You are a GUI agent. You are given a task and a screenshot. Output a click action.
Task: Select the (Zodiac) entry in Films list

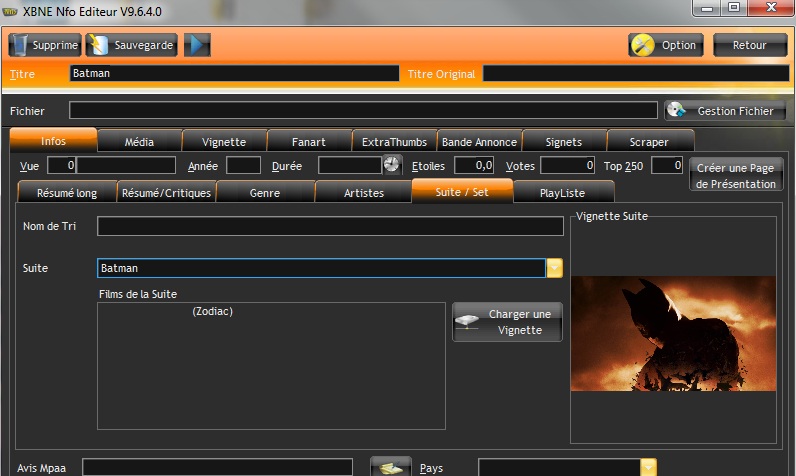(213, 311)
